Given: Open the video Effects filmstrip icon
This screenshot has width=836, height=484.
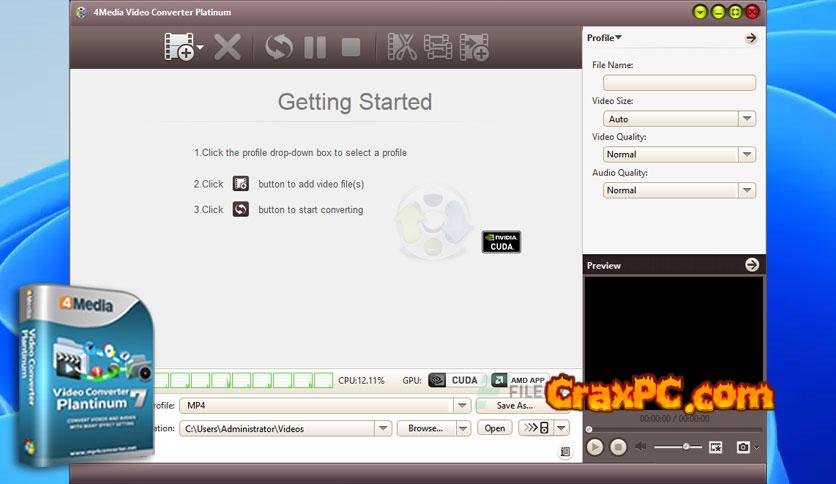Looking at the screenshot, I should click(438, 46).
